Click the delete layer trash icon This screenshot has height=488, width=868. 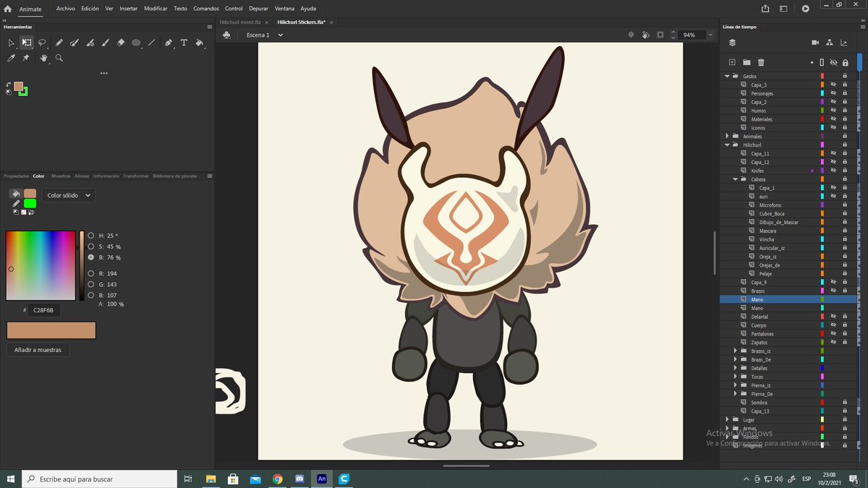pos(761,63)
